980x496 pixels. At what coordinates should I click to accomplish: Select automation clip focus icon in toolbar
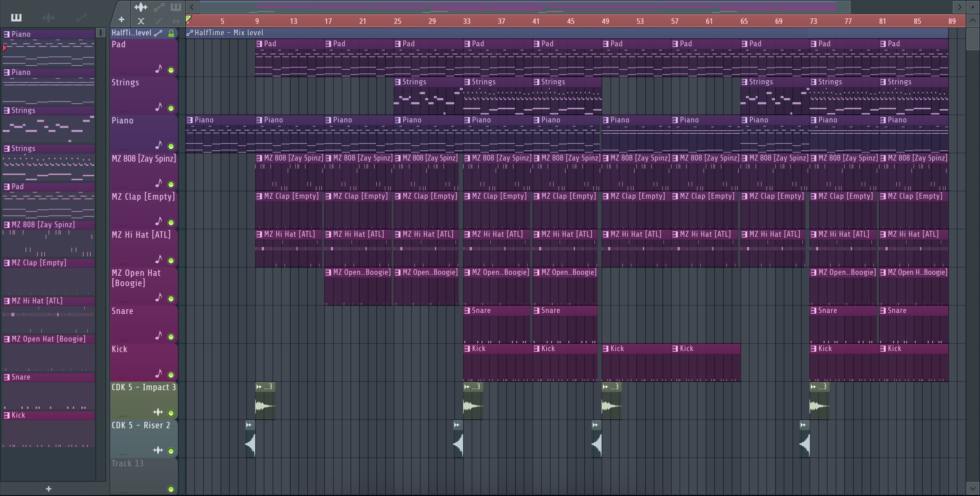coord(159,7)
